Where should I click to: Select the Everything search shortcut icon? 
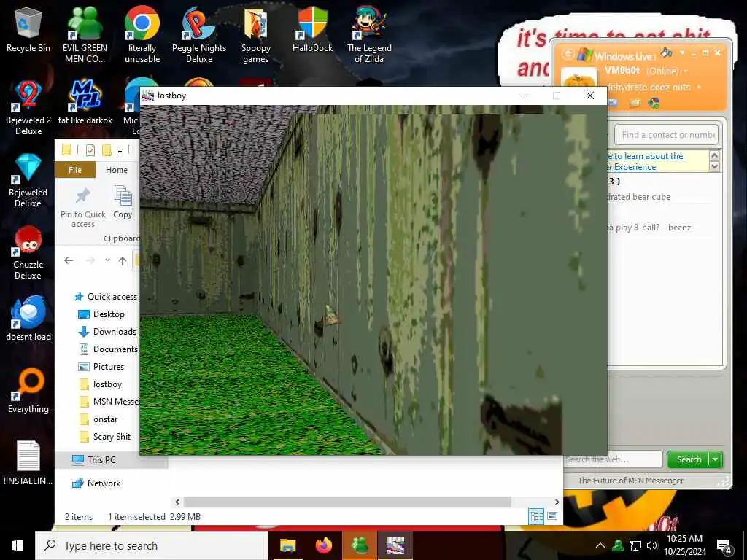pyautogui.click(x=28, y=391)
